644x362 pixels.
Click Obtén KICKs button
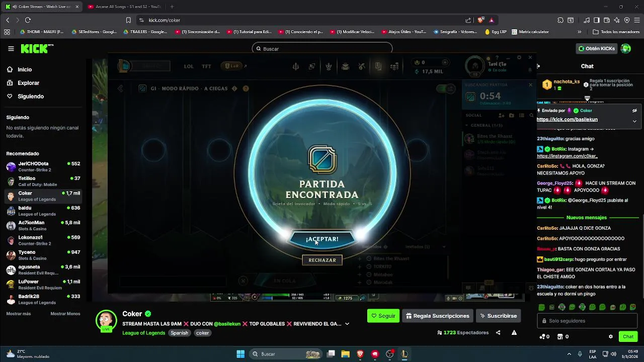click(x=597, y=49)
